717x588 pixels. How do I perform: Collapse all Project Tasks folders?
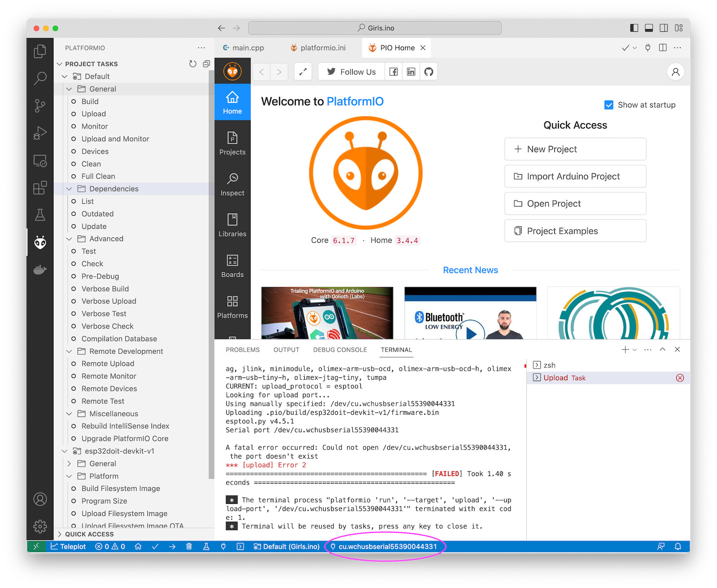(206, 64)
